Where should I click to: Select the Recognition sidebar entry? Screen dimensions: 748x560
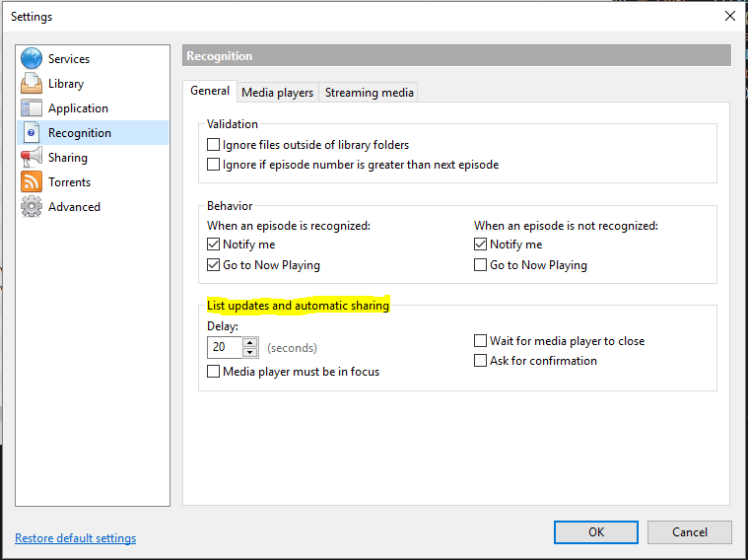(93, 133)
